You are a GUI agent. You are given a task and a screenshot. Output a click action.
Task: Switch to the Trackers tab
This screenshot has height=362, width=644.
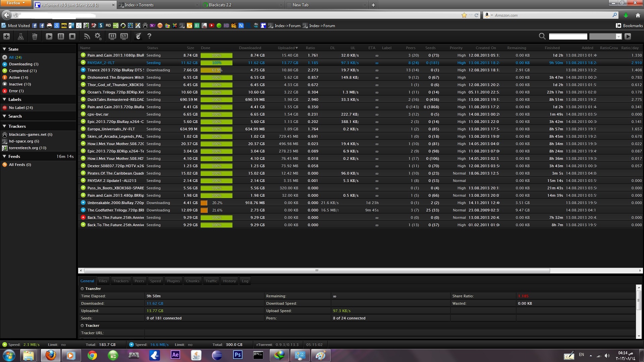coord(121,281)
